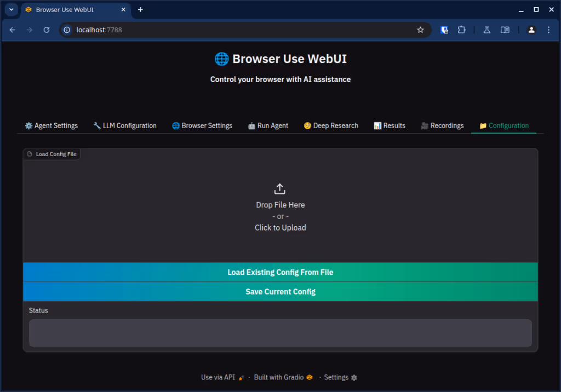
Task: View site information icon in address bar
Action: [x=67, y=30]
